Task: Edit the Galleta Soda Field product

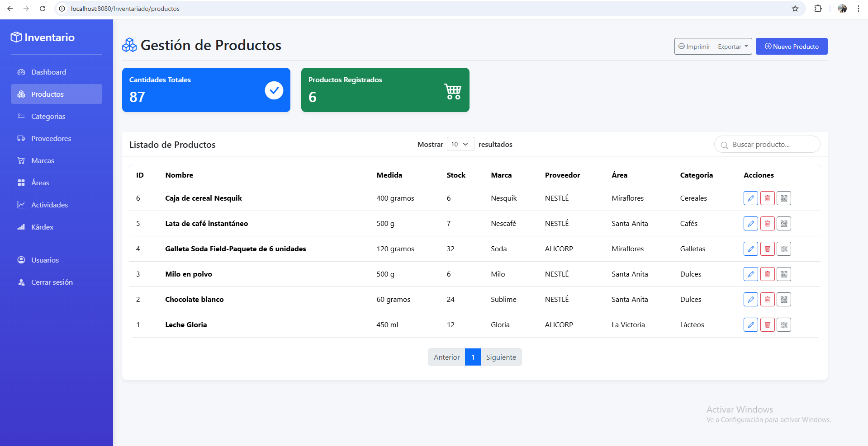Action: click(750, 249)
